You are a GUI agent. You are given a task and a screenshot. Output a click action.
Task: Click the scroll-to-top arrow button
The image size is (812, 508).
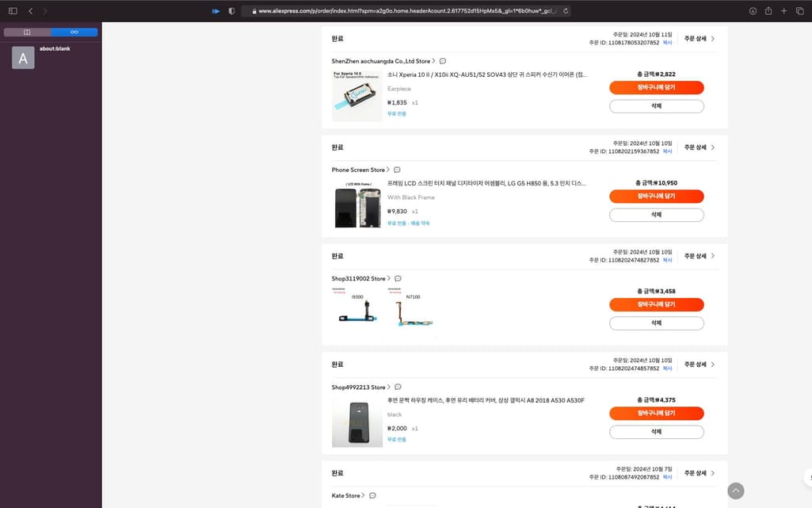click(x=736, y=491)
